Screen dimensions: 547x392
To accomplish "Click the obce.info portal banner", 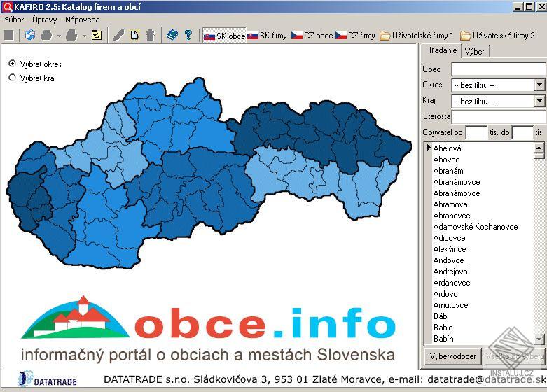I will click(208, 328).
